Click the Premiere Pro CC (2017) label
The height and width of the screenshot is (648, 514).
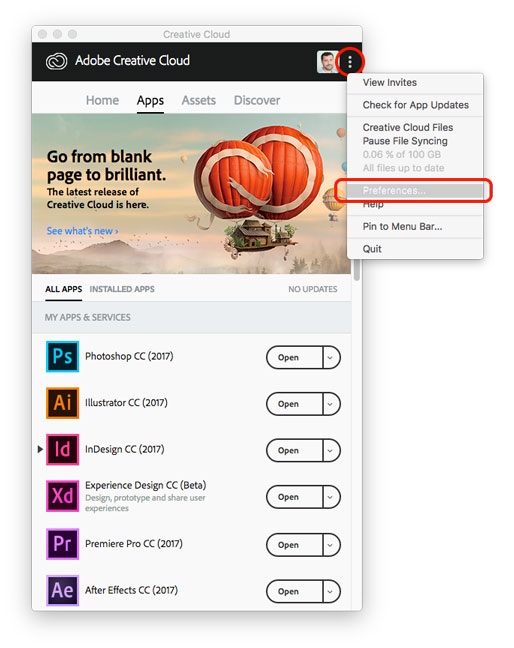coord(134,543)
